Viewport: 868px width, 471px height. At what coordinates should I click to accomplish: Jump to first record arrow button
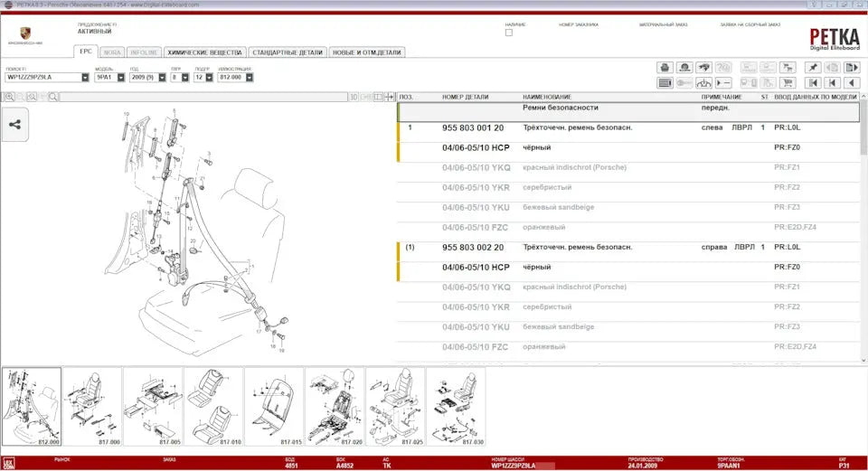coord(812,83)
